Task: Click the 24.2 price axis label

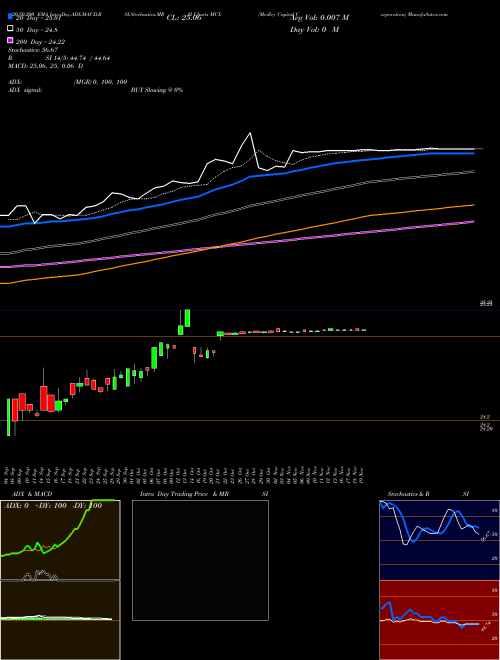Action: [485, 417]
